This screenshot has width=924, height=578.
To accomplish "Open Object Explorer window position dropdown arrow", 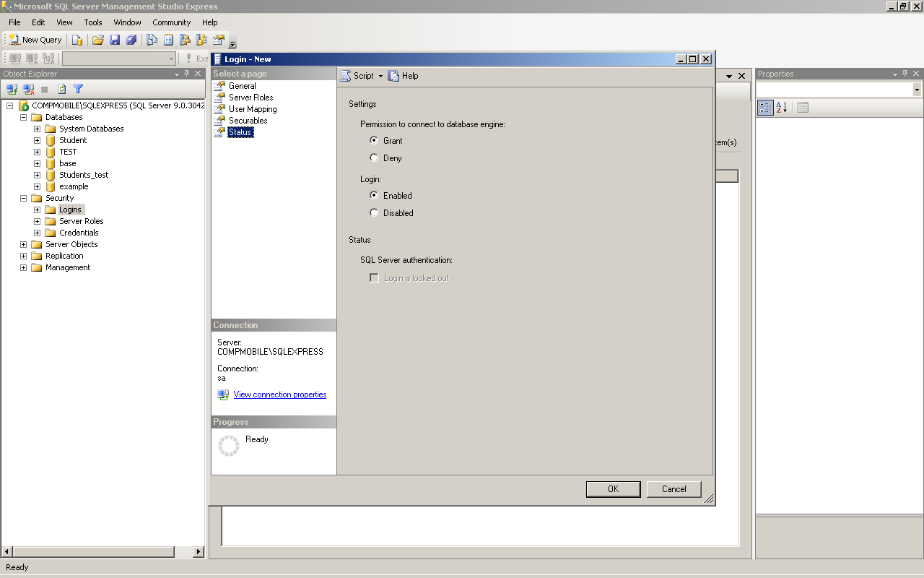I will [x=177, y=74].
